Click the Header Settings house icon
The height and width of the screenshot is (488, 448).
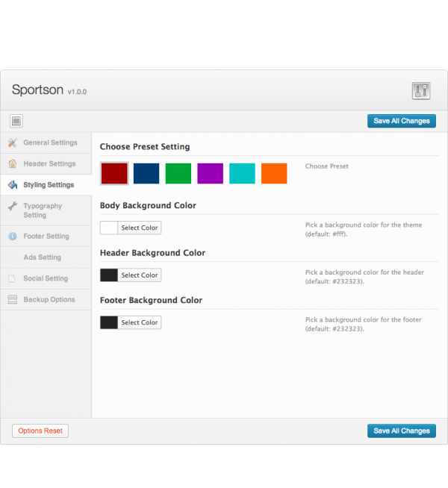click(x=13, y=163)
